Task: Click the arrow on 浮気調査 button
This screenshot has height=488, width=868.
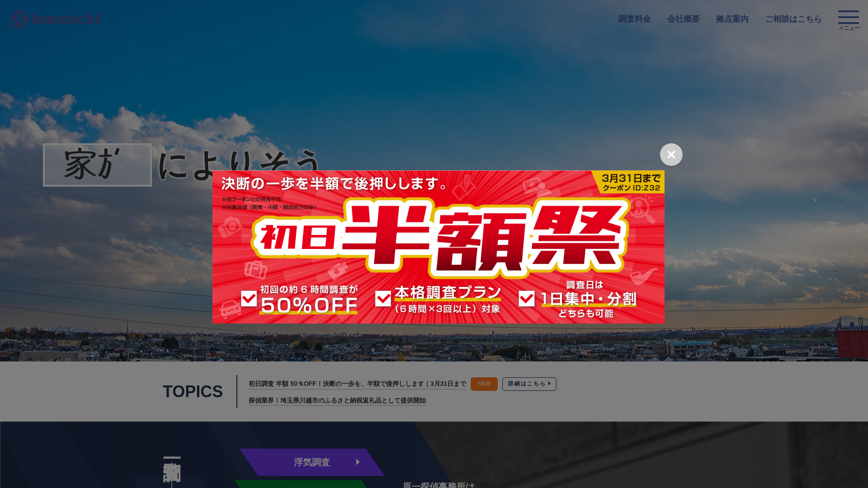Action: click(358, 462)
